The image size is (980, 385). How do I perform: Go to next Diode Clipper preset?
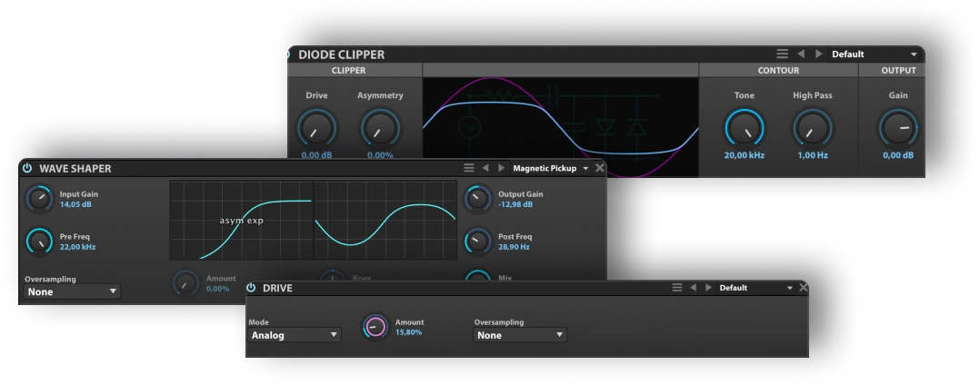click(818, 54)
